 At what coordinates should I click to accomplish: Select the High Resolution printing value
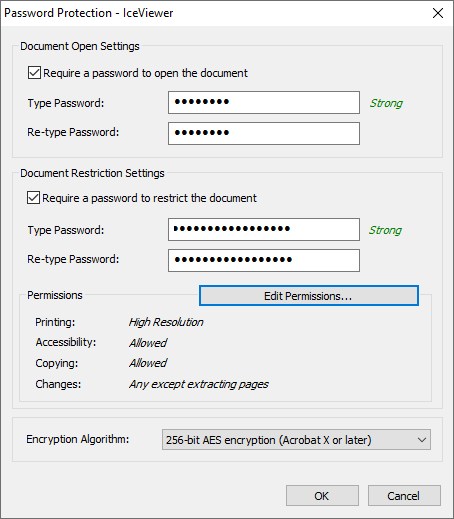click(x=166, y=322)
